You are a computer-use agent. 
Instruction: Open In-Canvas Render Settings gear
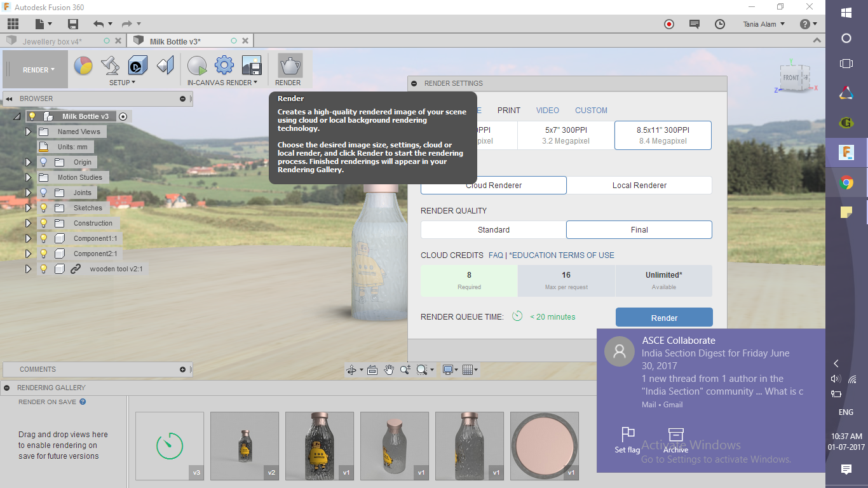(x=224, y=65)
